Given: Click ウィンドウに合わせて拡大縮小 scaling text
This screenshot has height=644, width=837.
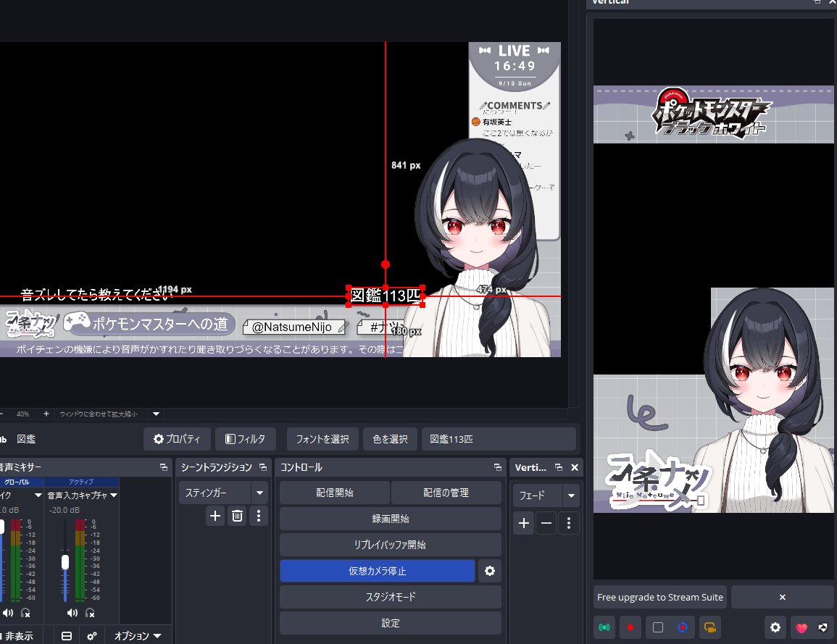Looking at the screenshot, I should click(99, 414).
